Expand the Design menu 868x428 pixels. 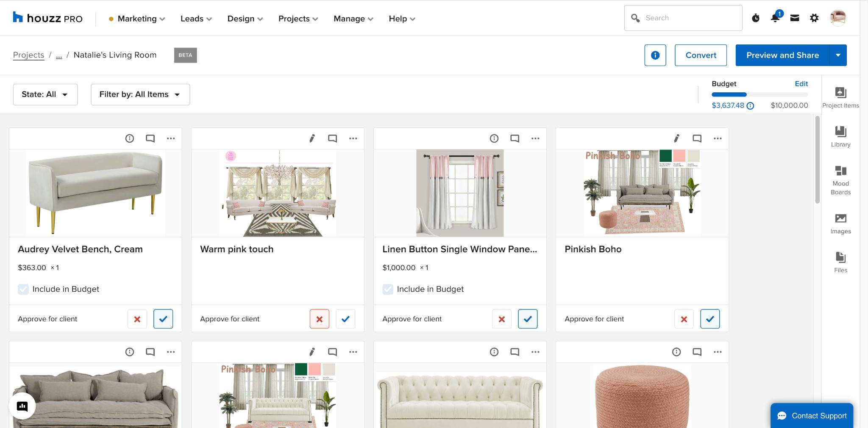tap(245, 19)
